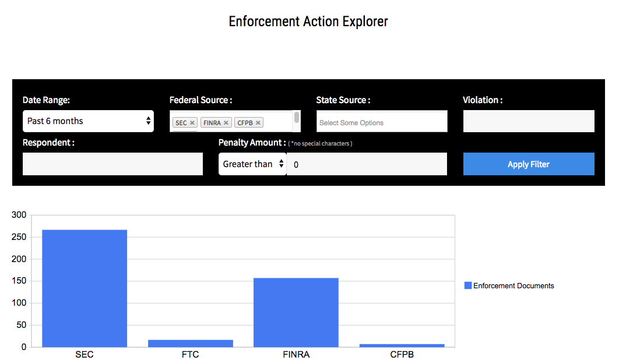
Task: Click the Enforcement Action Explorer page title
Action: (308, 22)
